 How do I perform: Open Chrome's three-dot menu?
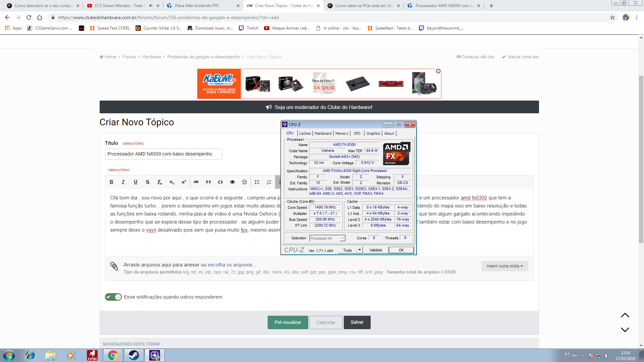pyautogui.click(x=637, y=17)
